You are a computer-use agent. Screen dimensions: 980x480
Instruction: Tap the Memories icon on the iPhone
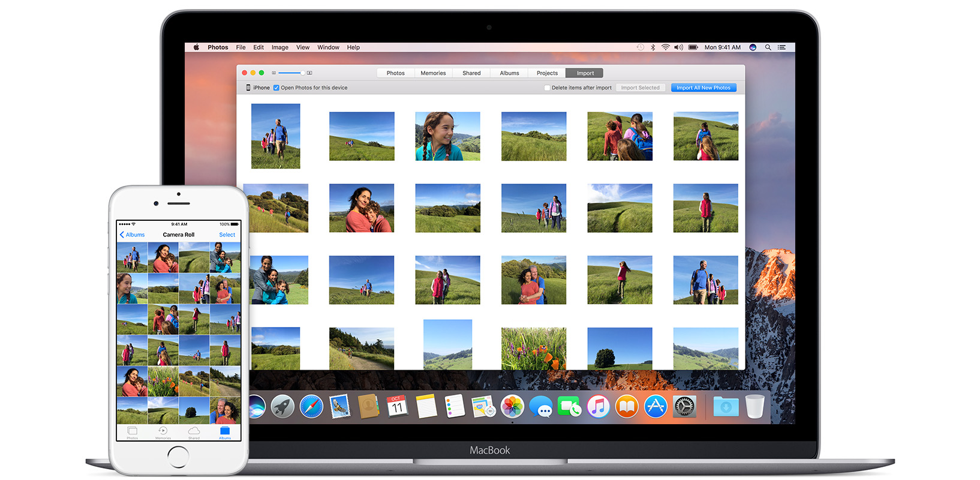163,432
